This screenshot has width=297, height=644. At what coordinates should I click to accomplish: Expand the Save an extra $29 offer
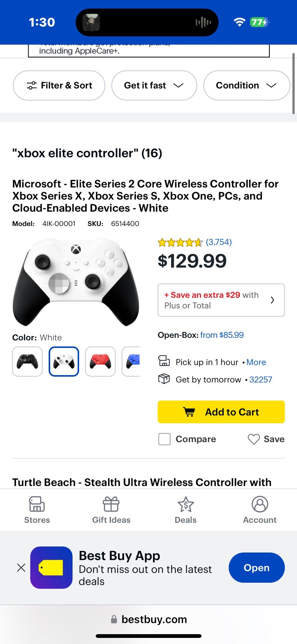(x=221, y=300)
